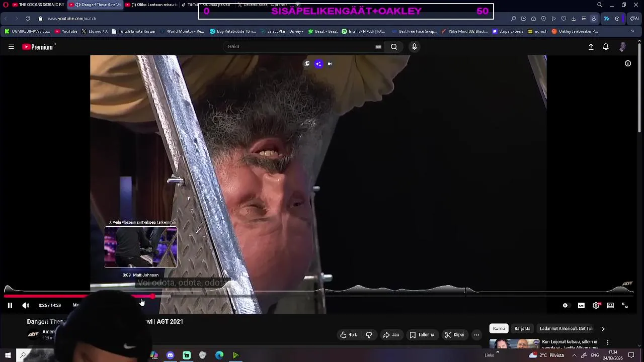Viewport: 644px width, 362px height.
Task: Open the Nike Mind 002 Black bookmark
Action: 464,31
